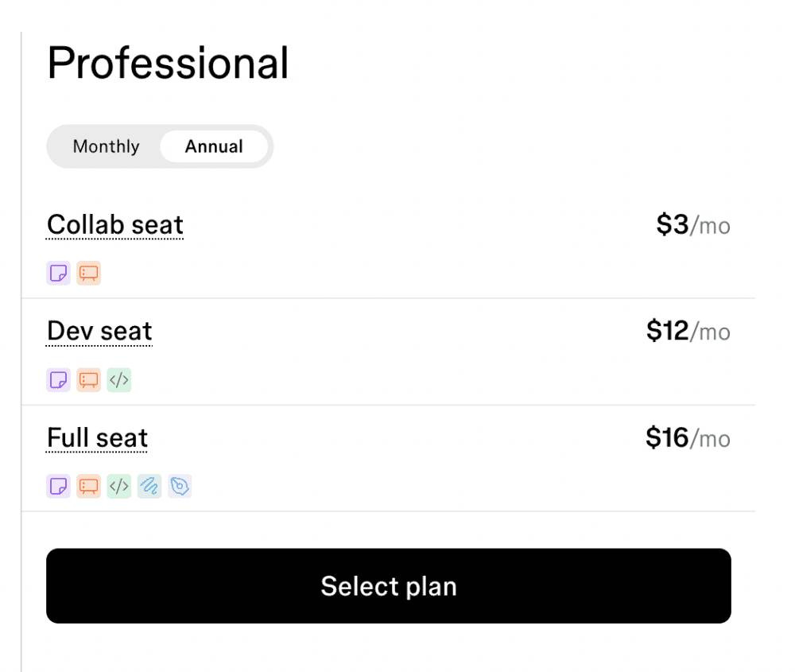Click the blue scribble Draw icon under Full seat
This screenshot has width=795, height=672.
[149, 487]
